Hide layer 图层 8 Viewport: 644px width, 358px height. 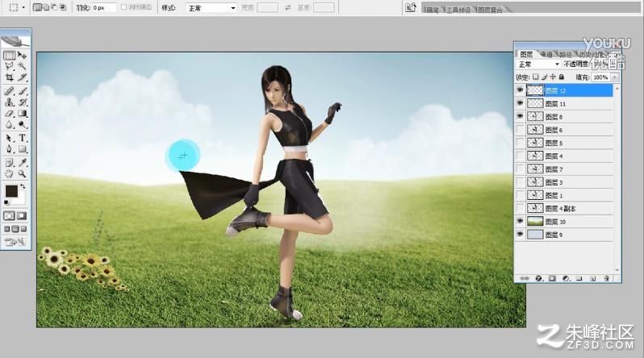[x=520, y=117]
